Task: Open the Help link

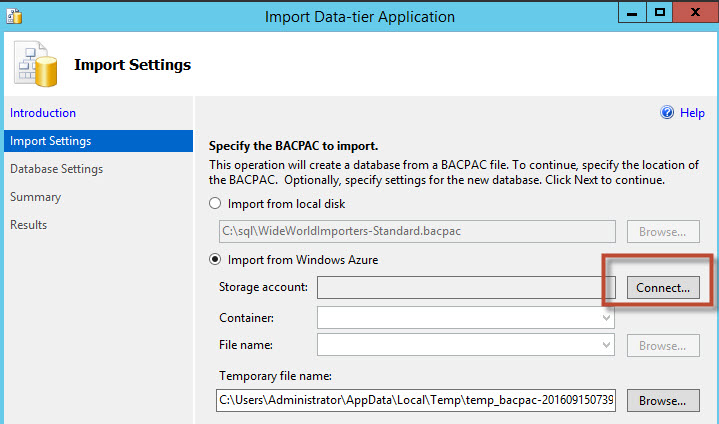Action: [x=692, y=113]
